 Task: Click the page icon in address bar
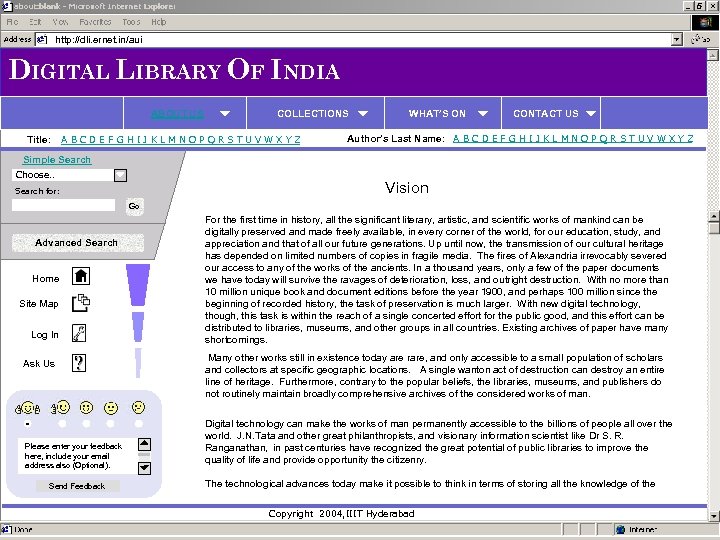click(x=42, y=39)
